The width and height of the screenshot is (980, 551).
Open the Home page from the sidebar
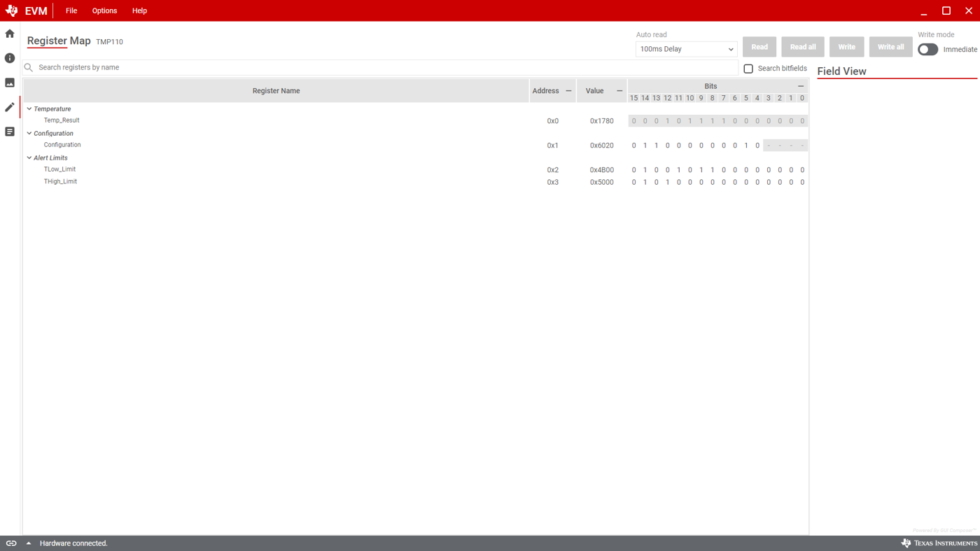(9, 33)
